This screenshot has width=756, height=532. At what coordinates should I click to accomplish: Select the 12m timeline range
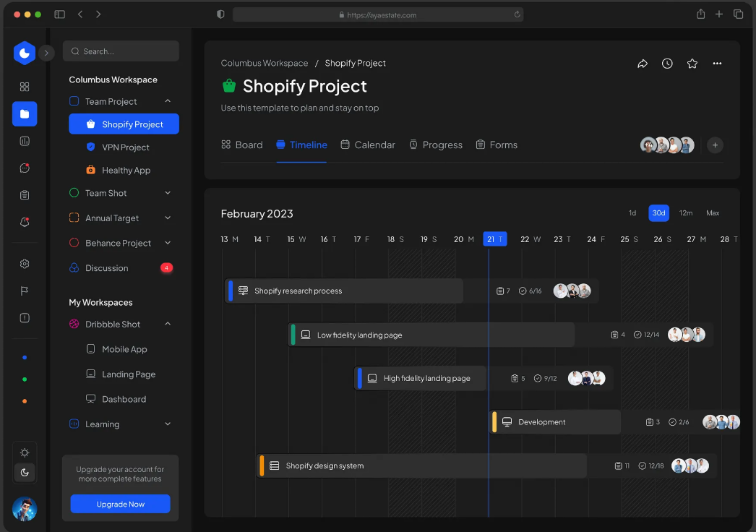pyautogui.click(x=686, y=213)
